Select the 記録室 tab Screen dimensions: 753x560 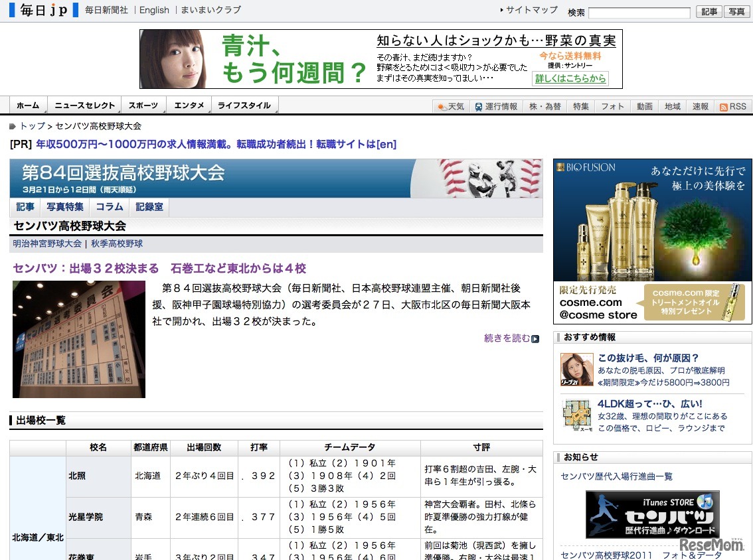pyautogui.click(x=149, y=207)
